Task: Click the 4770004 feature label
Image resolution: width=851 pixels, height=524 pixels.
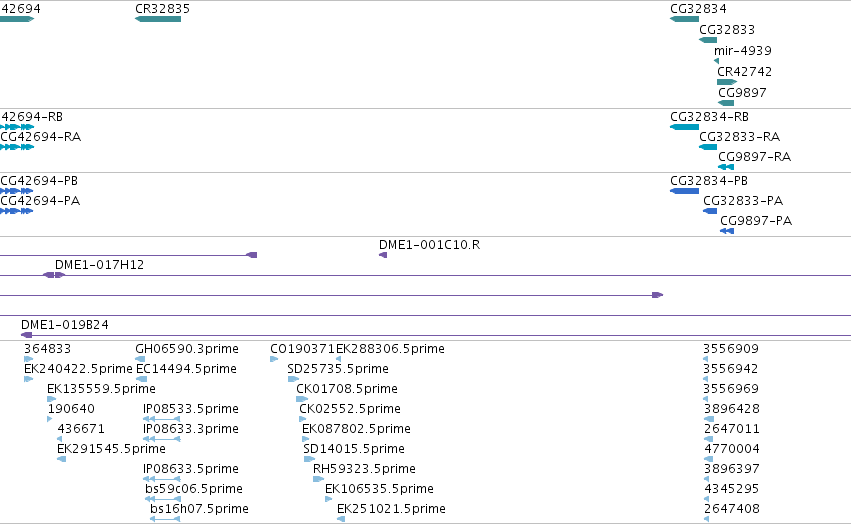Action: coord(732,449)
